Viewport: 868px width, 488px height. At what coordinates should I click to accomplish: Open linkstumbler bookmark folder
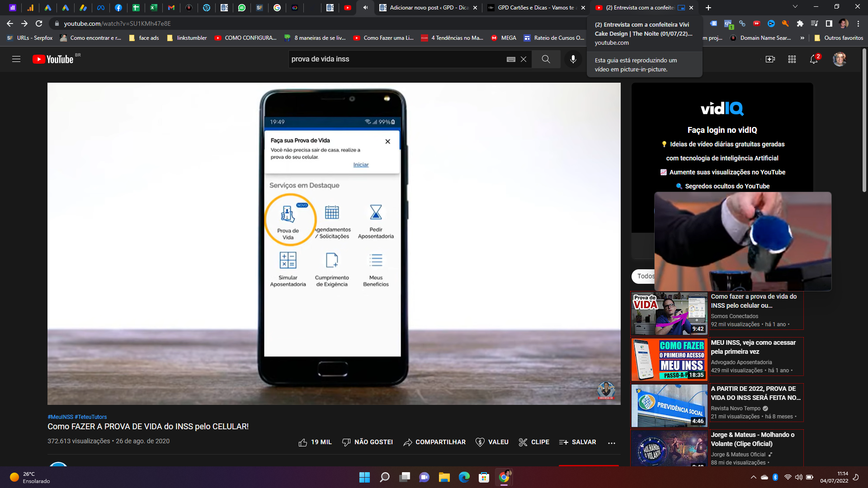(187, 38)
